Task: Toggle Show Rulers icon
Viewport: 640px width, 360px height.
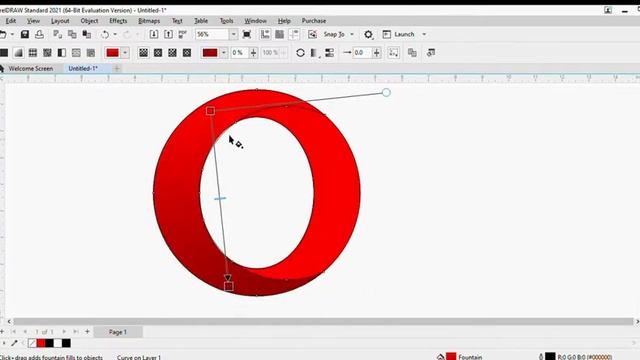Action: (x=265, y=34)
